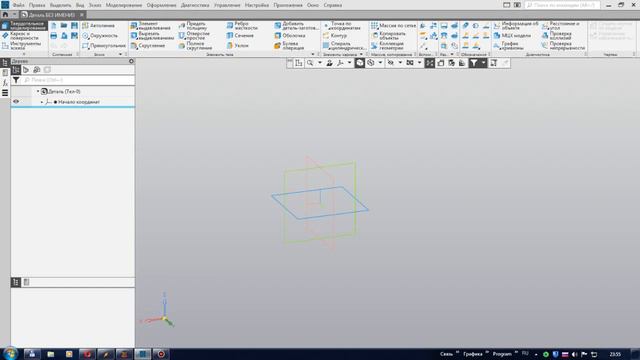Open the Моделирование menu
This screenshot has height=360, width=640.
point(124,5)
